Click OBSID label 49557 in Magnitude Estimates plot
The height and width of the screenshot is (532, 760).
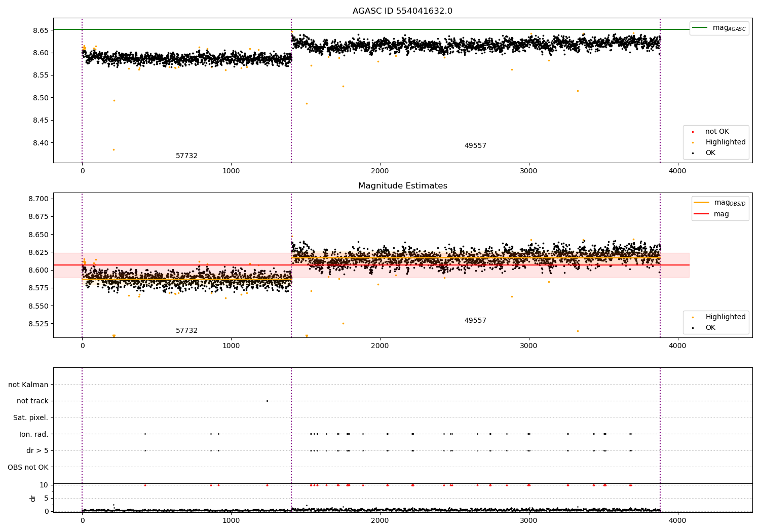coord(475,321)
